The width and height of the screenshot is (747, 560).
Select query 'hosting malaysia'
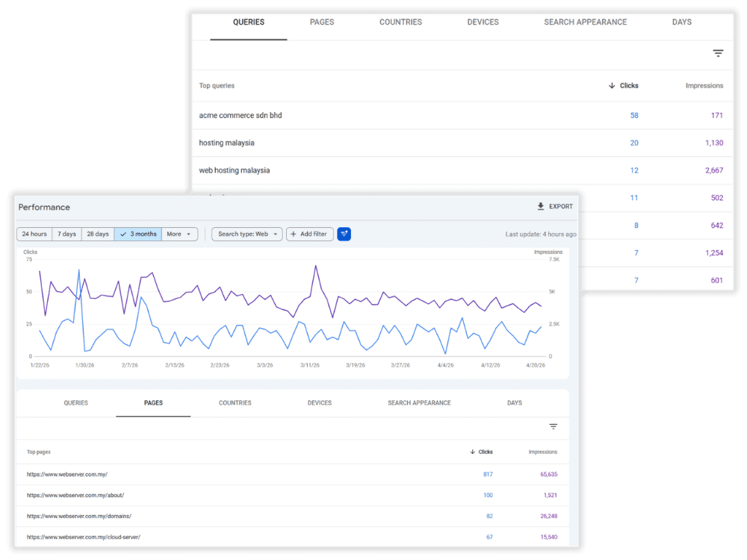tap(227, 143)
